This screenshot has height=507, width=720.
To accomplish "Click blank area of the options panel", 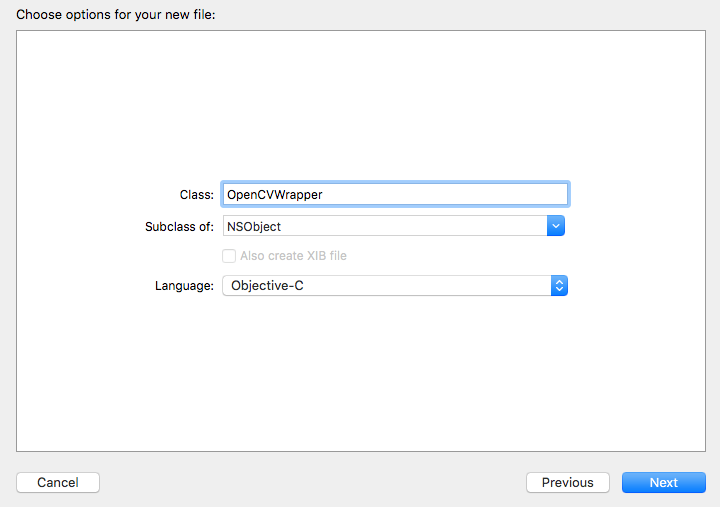I will 360,100.
